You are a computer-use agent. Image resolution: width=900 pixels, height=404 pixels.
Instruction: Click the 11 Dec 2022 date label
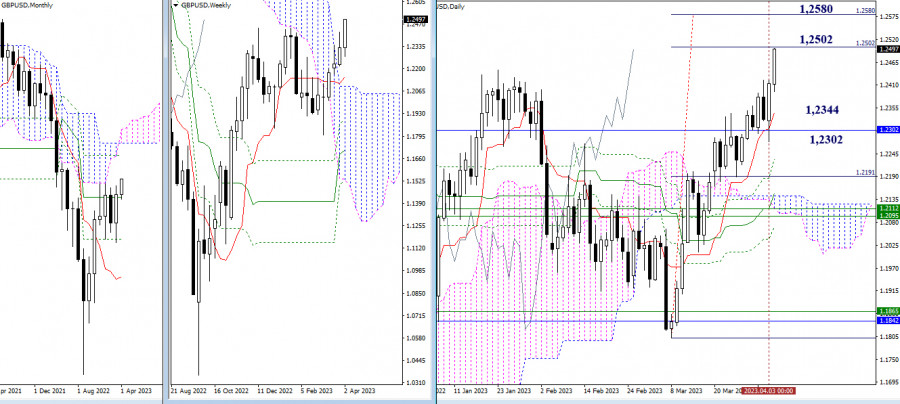pos(274,390)
